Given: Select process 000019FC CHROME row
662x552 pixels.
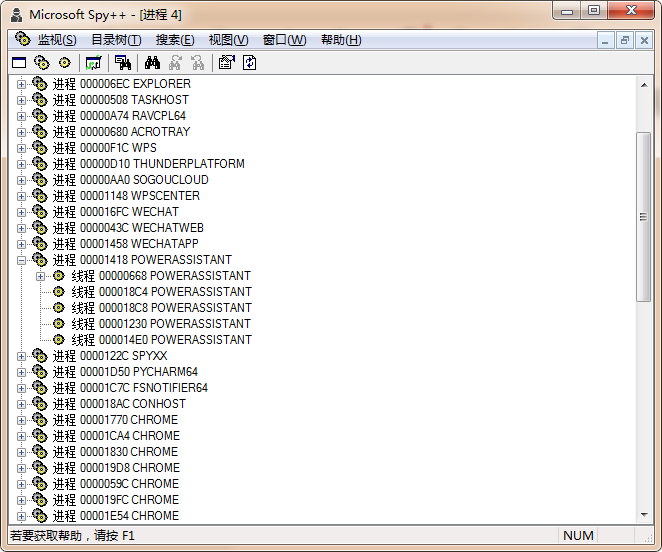Looking at the screenshot, I should (x=116, y=500).
